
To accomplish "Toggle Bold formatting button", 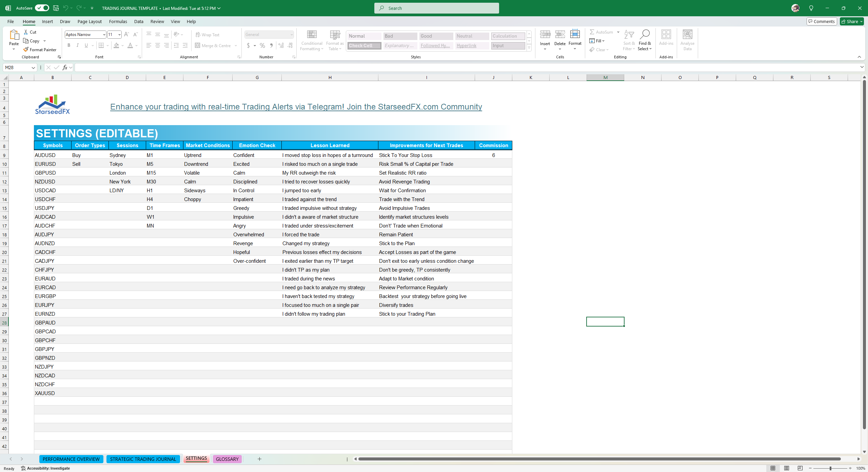I will click(69, 45).
